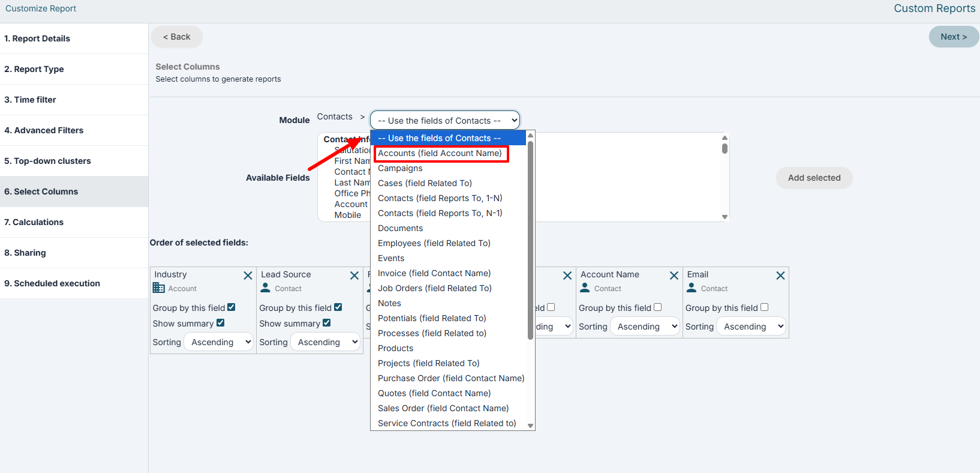Click the Contact person icon under Email
The image size is (980, 473).
pyautogui.click(x=692, y=288)
